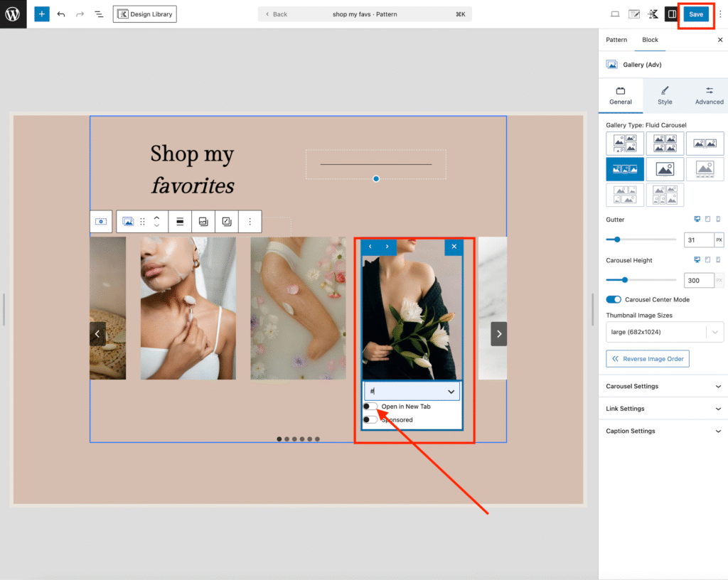This screenshot has height=580, width=728.
Task: Open block toolbar more options menu
Action: coord(250,222)
